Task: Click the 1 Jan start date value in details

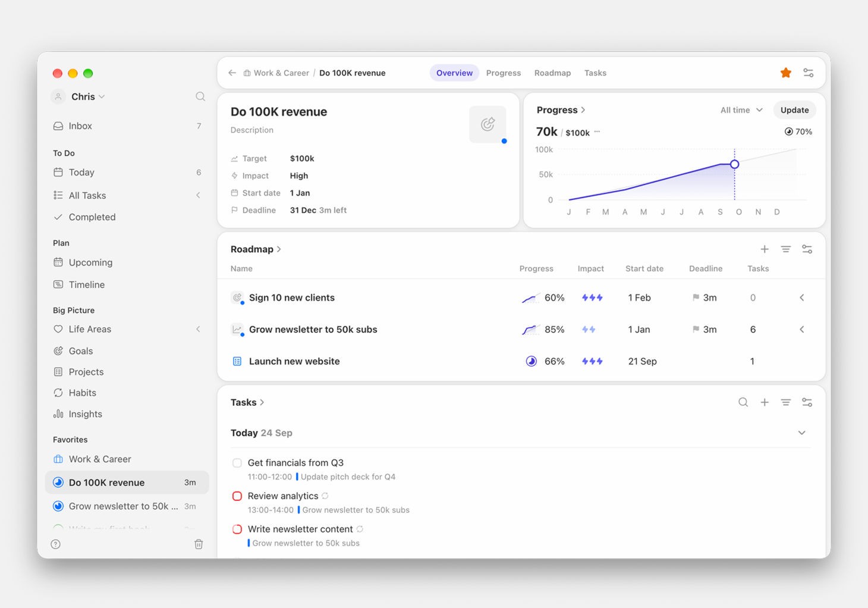Action: tap(300, 193)
